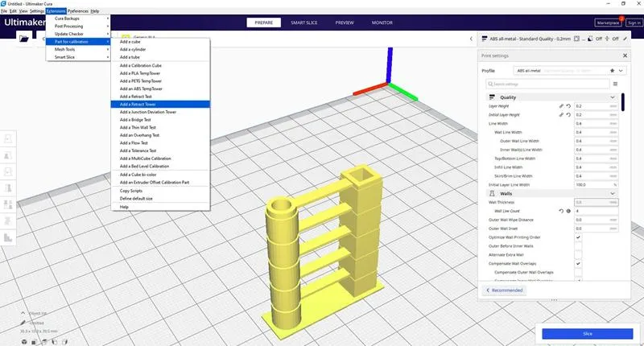Collapse the Walls settings section
The height and width of the screenshot is (346, 644).
[x=613, y=193]
